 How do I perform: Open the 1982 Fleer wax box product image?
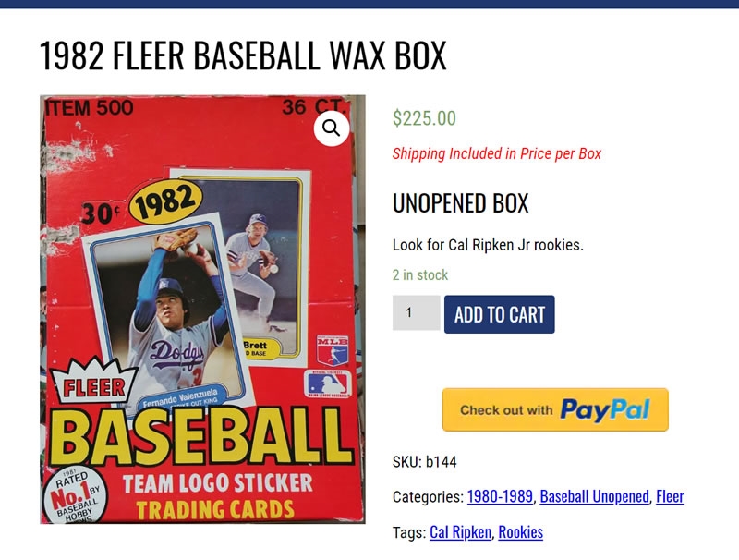click(x=202, y=310)
